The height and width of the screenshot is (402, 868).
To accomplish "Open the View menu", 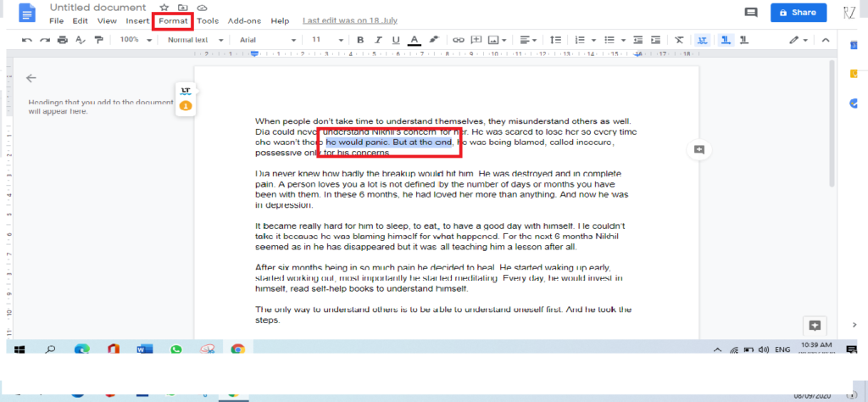I will [x=107, y=21].
